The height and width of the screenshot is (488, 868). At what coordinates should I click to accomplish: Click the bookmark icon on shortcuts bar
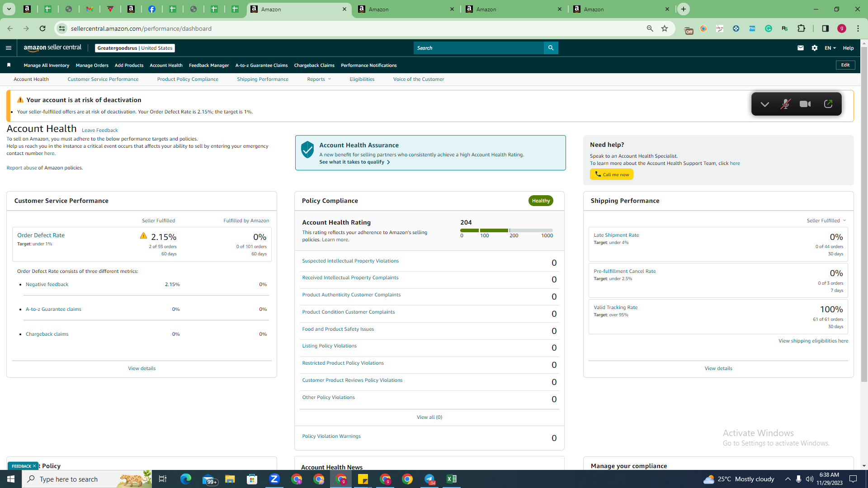(9, 65)
